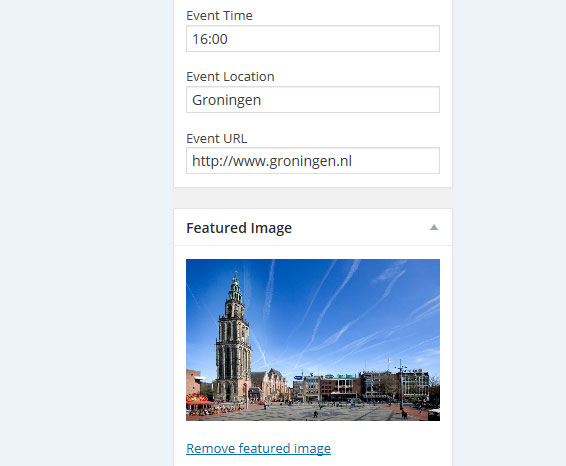Click the Event Time label
This screenshot has height=466, width=566.
coord(219,16)
